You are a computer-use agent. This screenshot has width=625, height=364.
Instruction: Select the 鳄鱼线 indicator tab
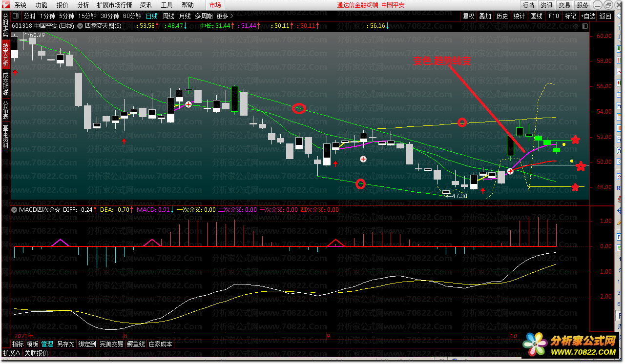136,344
